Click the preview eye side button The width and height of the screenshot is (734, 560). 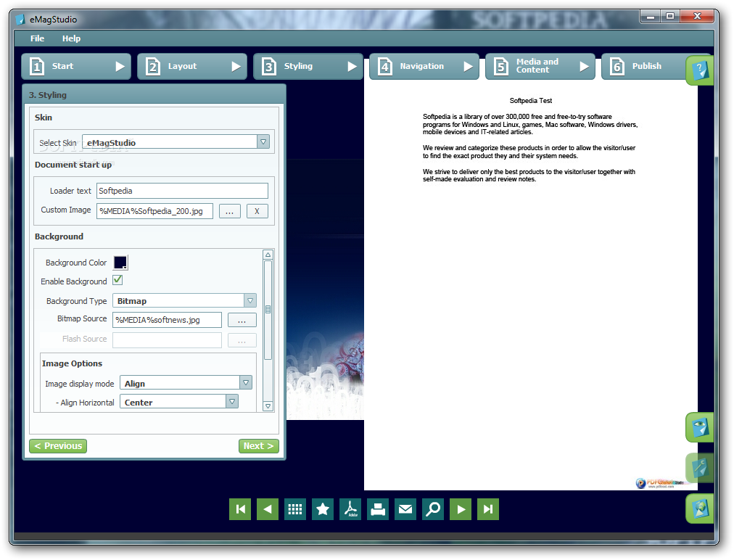(x=700, y=427)
